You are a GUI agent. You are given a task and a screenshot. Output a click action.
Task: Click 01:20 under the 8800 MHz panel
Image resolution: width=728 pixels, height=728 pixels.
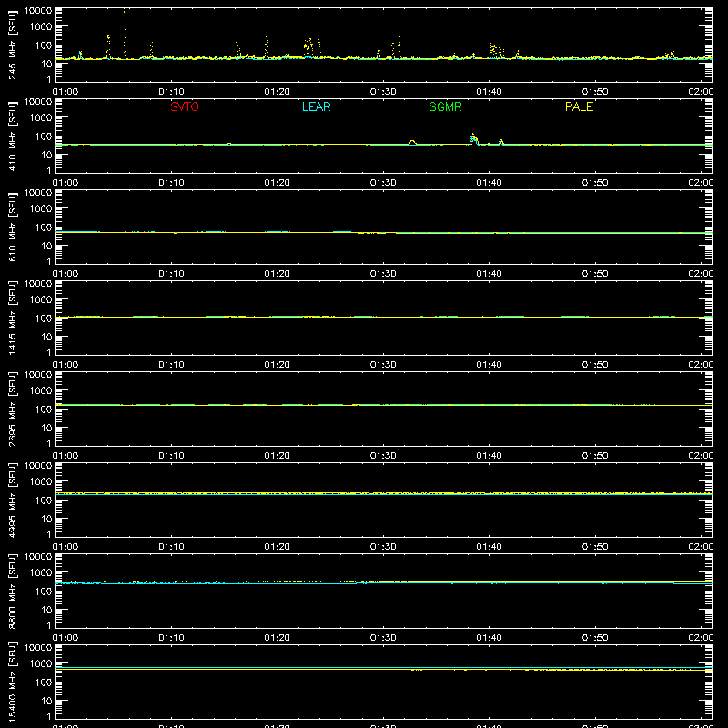[278, 638]
